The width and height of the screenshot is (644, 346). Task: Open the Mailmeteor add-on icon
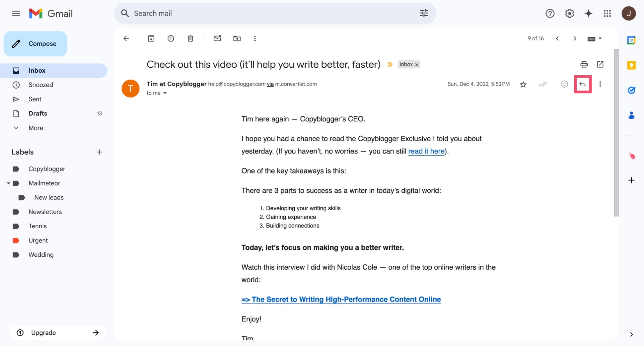click(632, 156)
